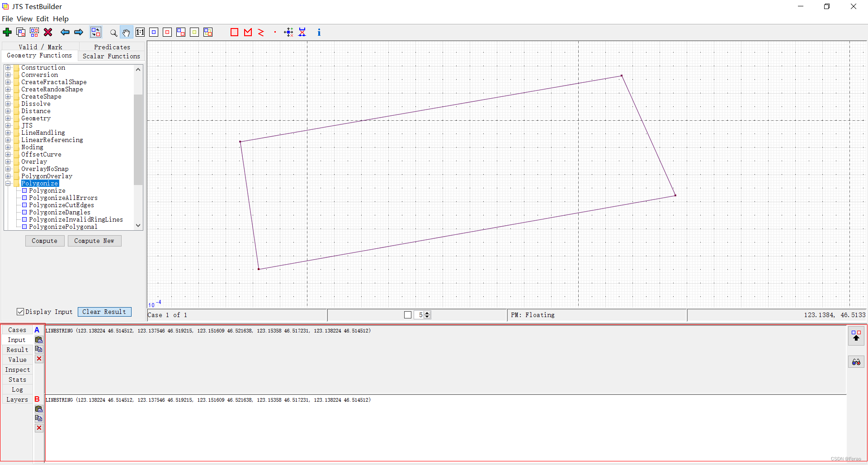Click the function tree vertical scrollbar thumb
868x465 pixels.
pos(138,139)
